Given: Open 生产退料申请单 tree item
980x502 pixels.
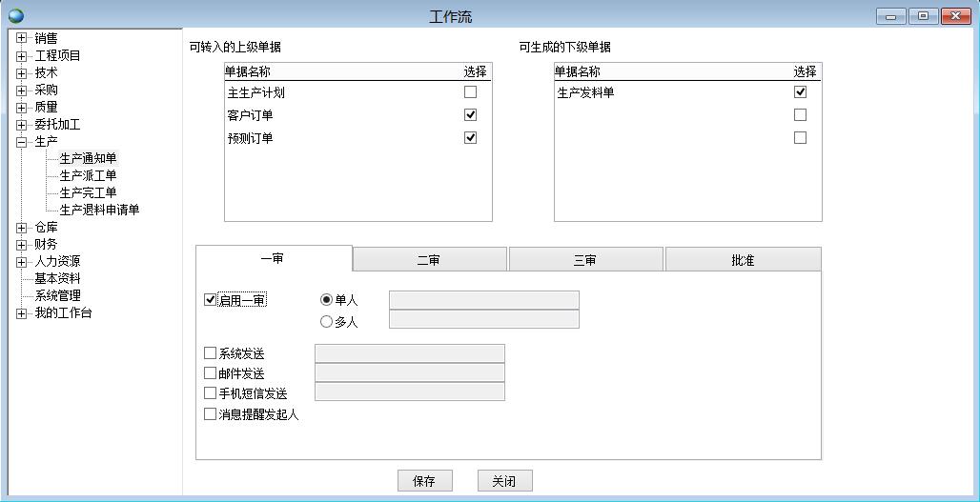Looking at the screenshot, I should point(99,211).
